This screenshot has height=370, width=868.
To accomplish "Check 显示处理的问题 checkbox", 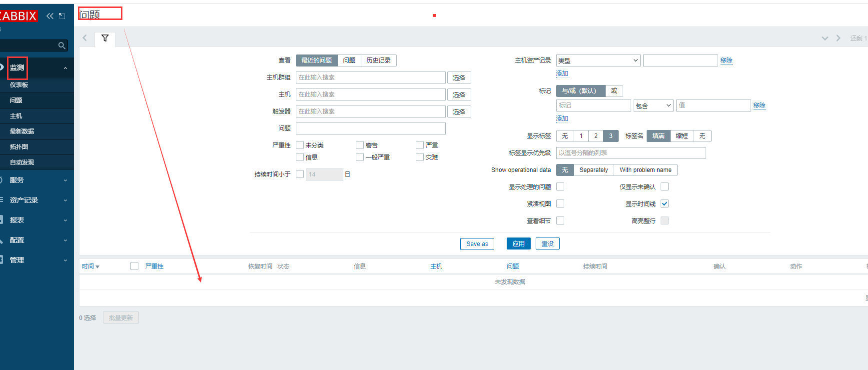I will [560, 186].
